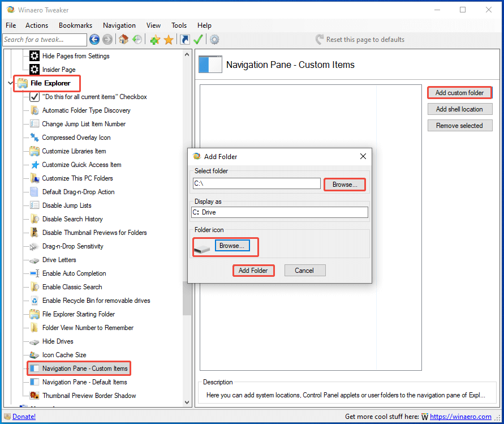Click the green checkmark toolbar icon
Viewport: 504px width, 424px height.
(x=198, y=40)
